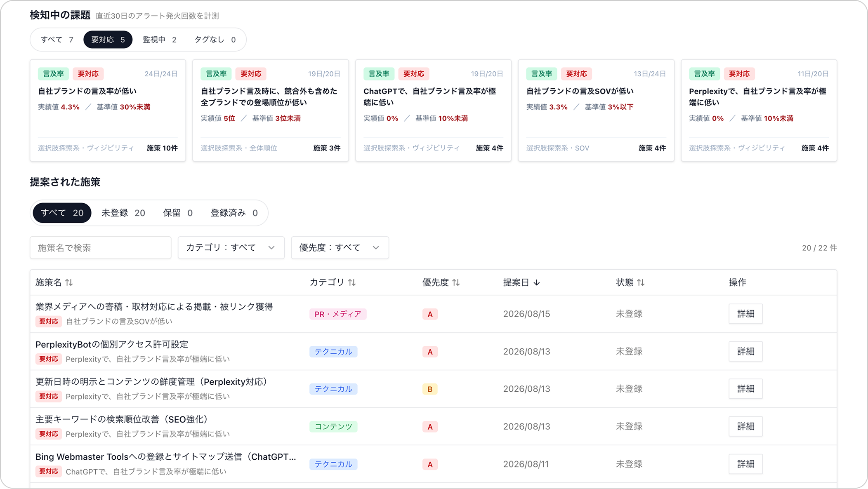Click date 2026/08/15 cell
Screen dimensions: 868x489
pos(526,314)
